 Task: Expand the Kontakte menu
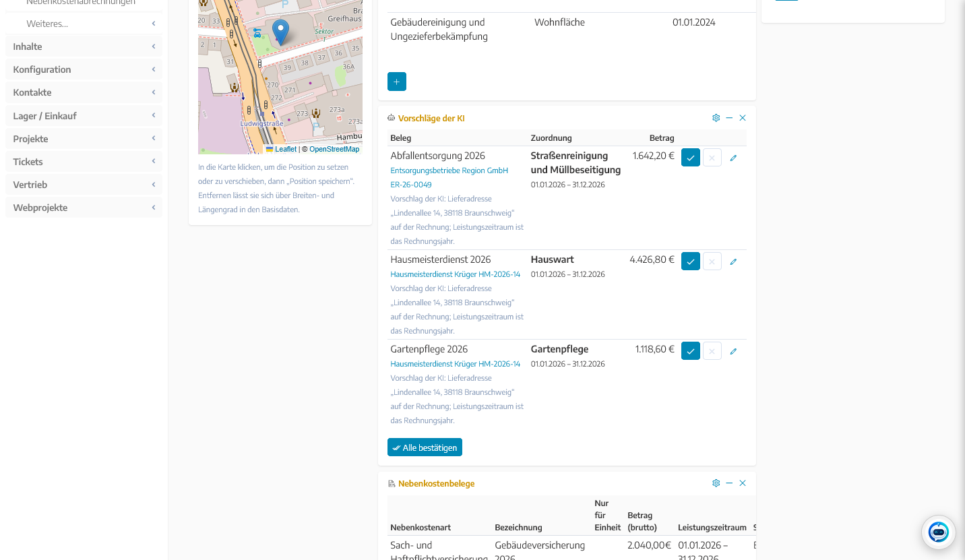(x=84, y=92)
